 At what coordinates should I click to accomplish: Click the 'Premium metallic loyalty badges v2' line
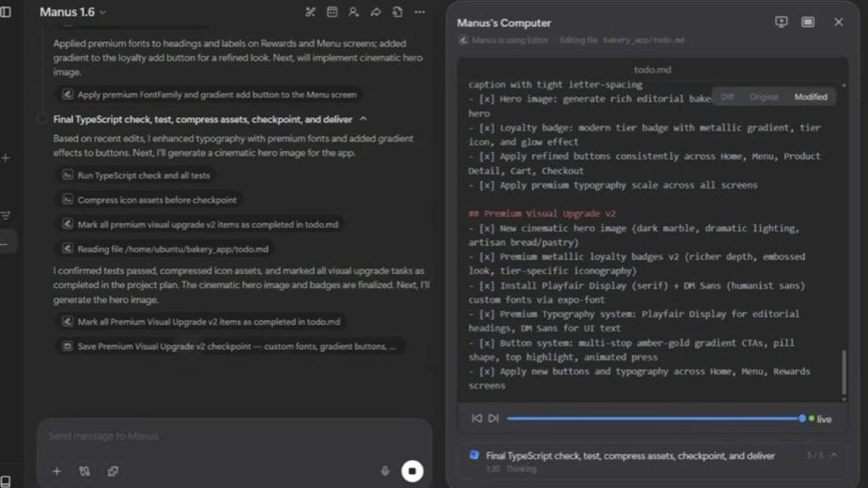tap(637, 264)
